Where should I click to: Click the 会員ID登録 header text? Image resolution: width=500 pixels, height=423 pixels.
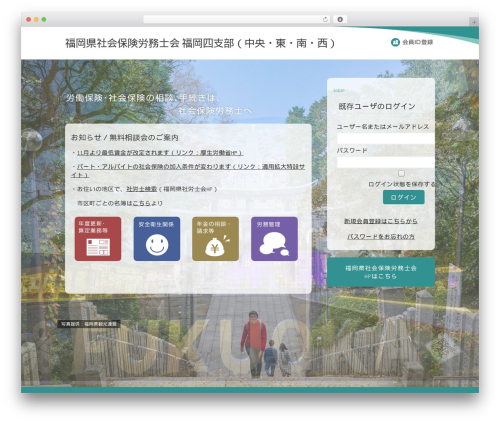pyautogui.click(x=418, y=42)
